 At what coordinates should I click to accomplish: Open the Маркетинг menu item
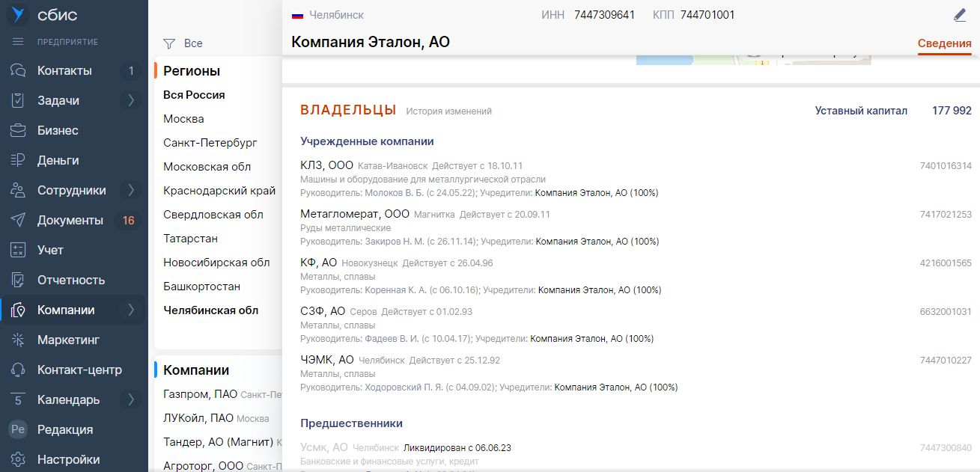[68, 340]
